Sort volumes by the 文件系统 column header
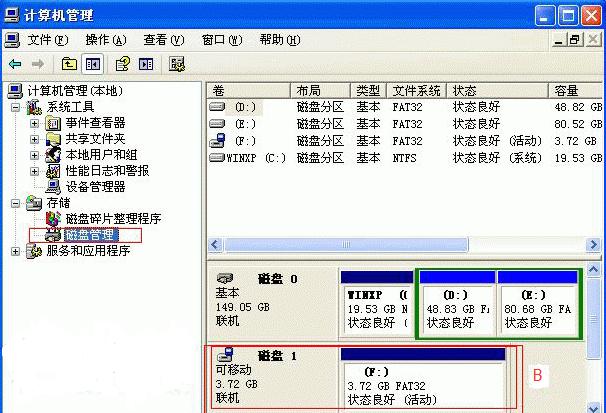 [415, 90]
